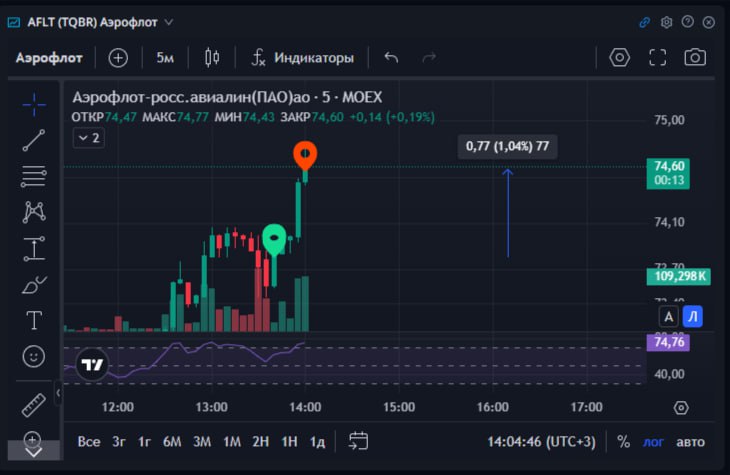The height and width of the screenshot is (475, 730).
Task: Click the chart title Аэрофлот-росс.авиалин(ПАО)ао
Action: [x=191, y=97]
